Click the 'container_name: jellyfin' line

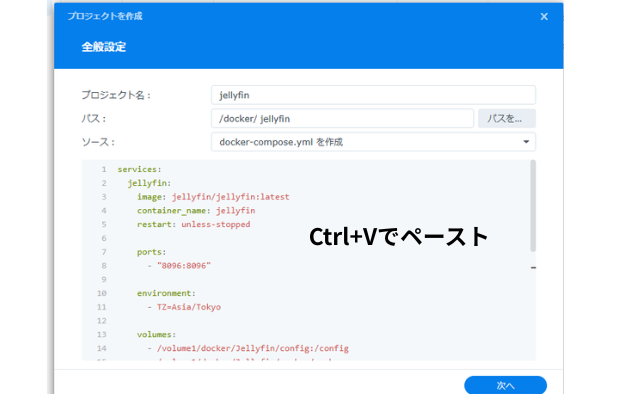tap(196, 211)
